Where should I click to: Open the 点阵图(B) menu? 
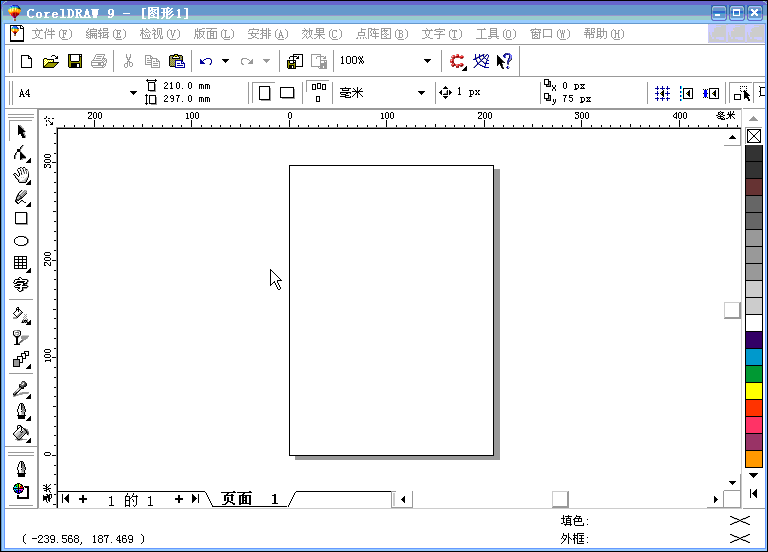[382, 34]
